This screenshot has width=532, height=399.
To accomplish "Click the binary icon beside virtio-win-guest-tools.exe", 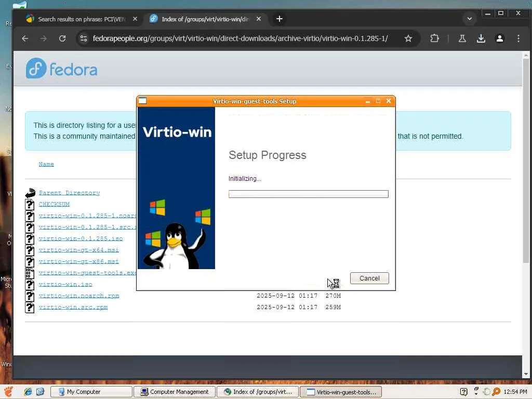I will [30, 273].
